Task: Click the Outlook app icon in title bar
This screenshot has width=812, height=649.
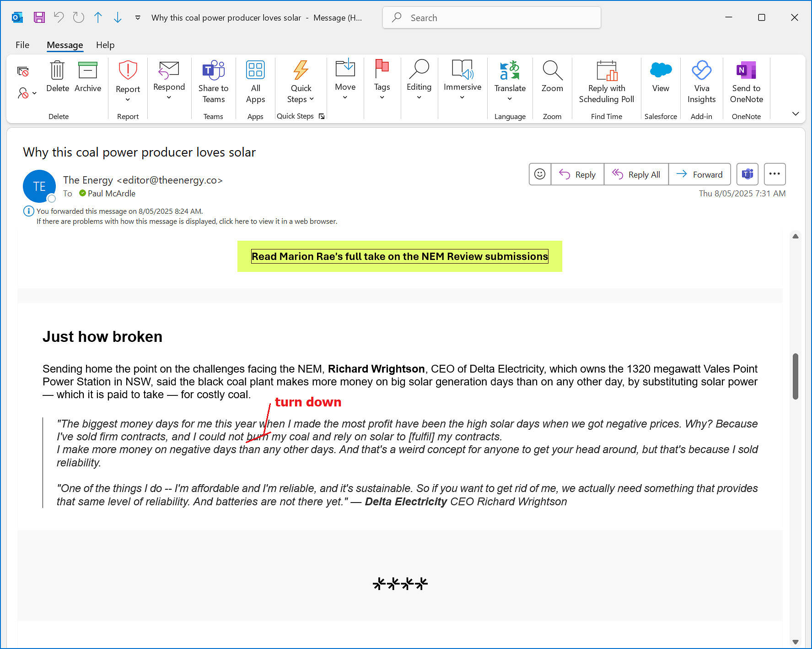Action: point(17,17)
